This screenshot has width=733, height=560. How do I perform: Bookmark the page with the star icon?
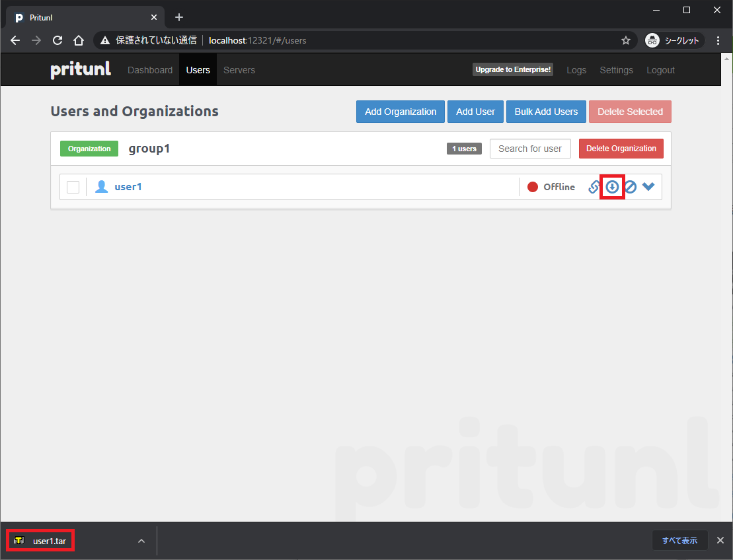626,40
